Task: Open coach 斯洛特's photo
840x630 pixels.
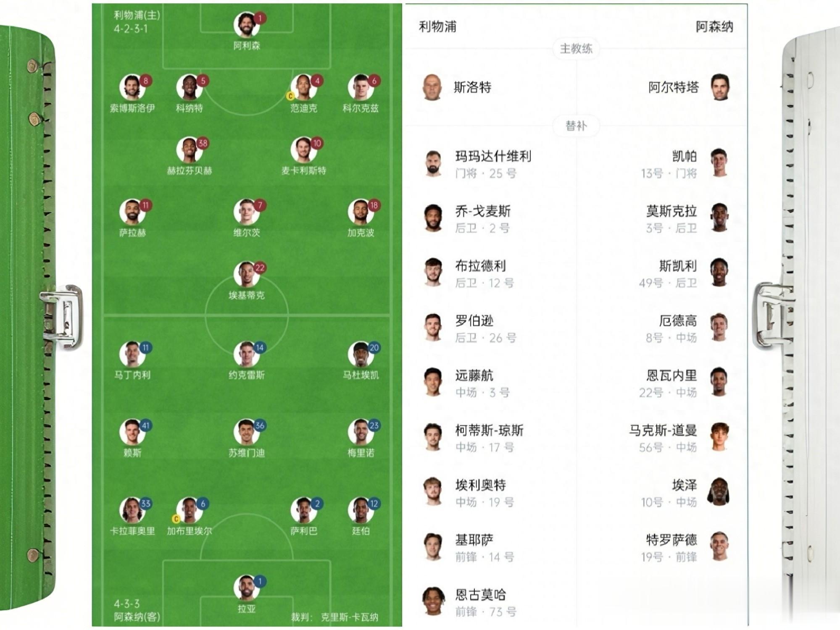Action: 432,87
